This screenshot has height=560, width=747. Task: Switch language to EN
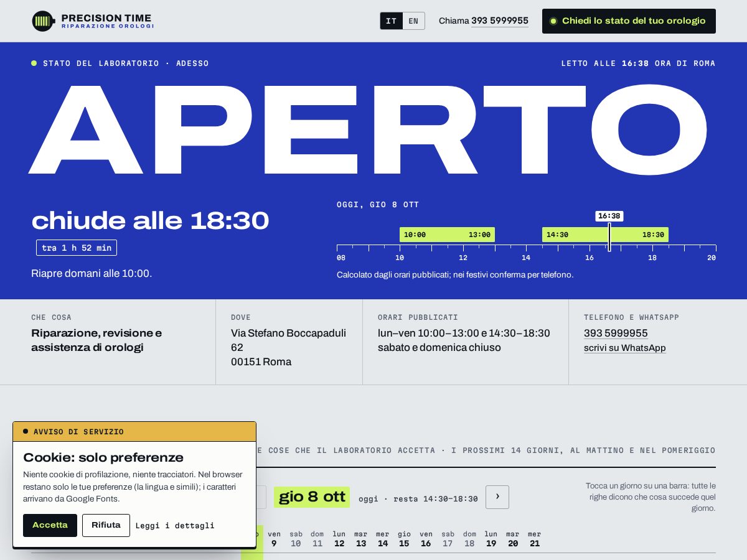click(x=413, y=21)
